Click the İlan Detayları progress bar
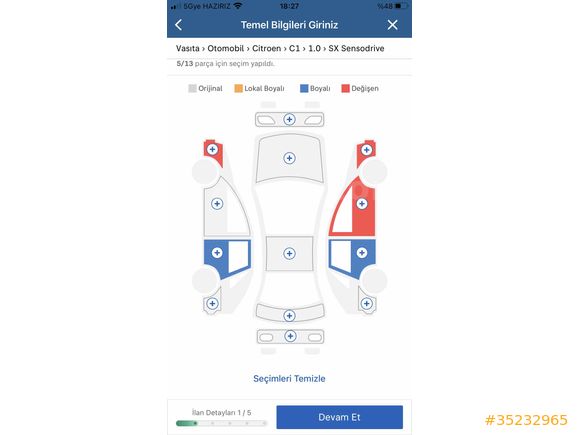The height and width of the screenshot is (435, 580). (x=221, y=423)
